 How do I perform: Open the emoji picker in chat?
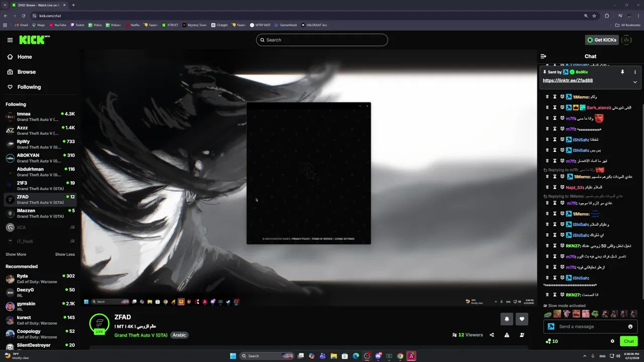coord(630,326)
